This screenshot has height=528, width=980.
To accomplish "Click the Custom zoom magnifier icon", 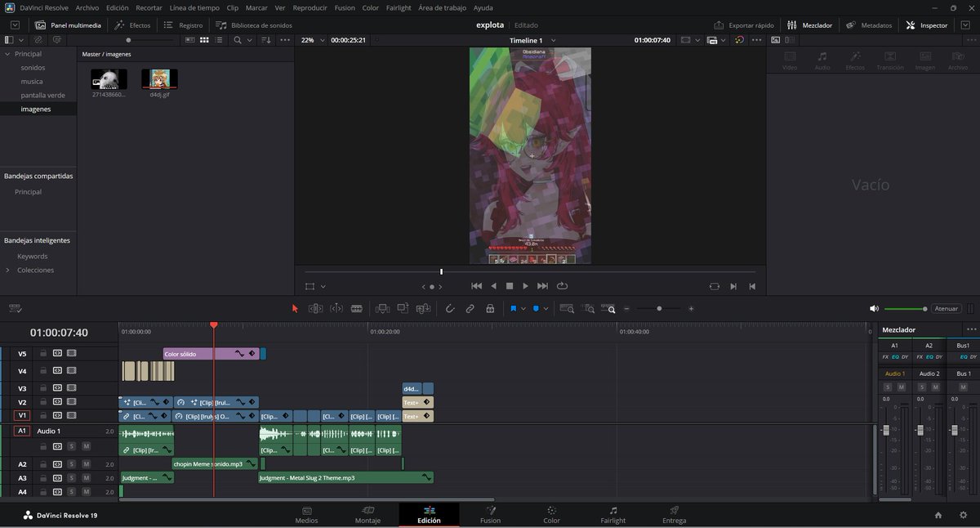I will (x=608, y=308).
